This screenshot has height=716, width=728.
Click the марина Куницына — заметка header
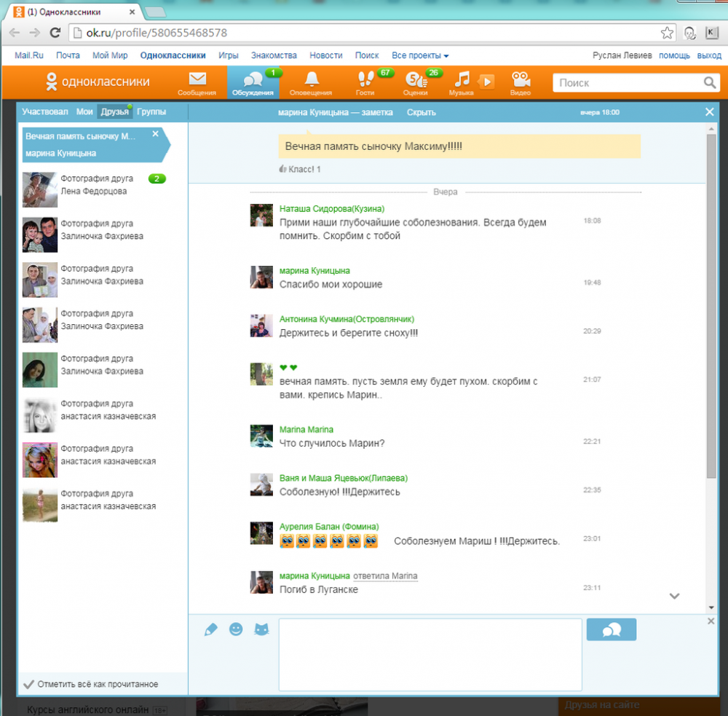point(335,112)
